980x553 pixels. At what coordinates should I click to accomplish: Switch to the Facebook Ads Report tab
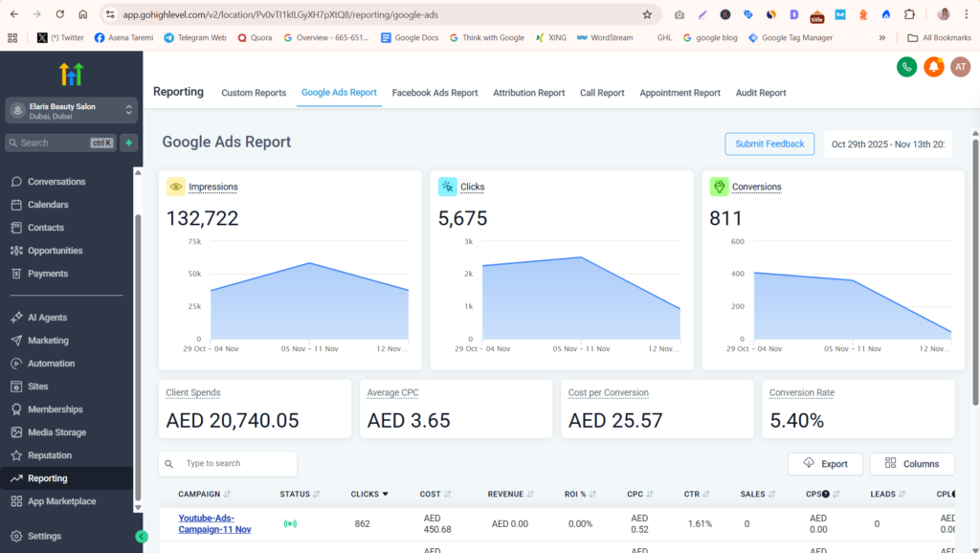click(x=434, y=93)
